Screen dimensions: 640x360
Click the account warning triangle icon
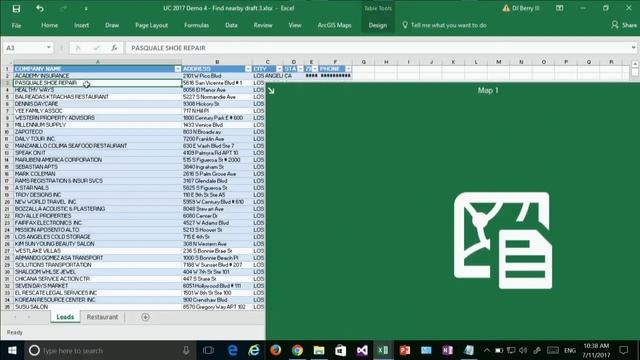506,8
